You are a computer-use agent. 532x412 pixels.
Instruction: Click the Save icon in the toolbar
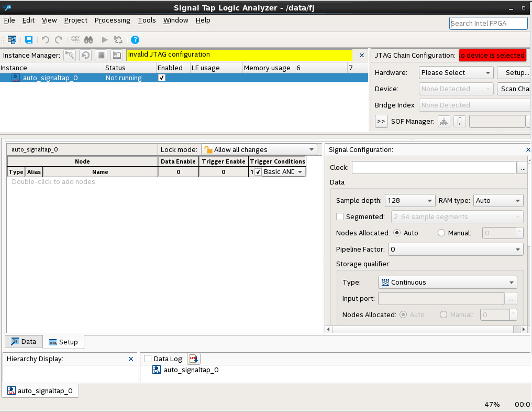click(x=29, y=40)
